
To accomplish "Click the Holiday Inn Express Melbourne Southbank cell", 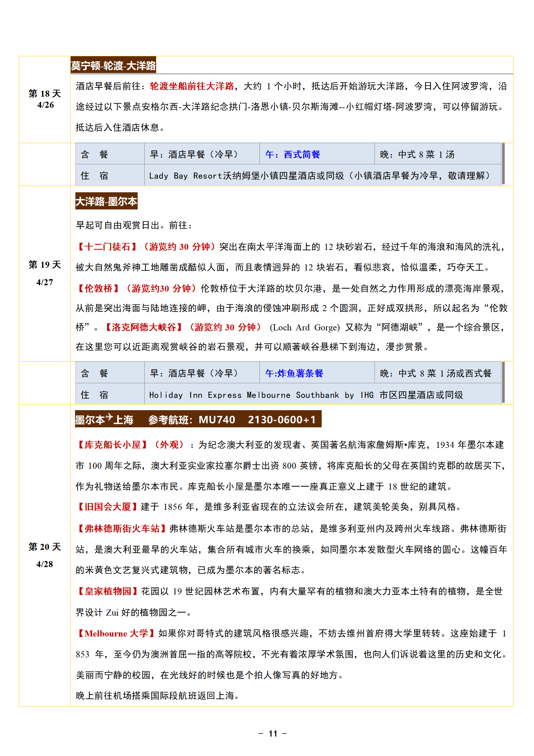I will [306, 395].
